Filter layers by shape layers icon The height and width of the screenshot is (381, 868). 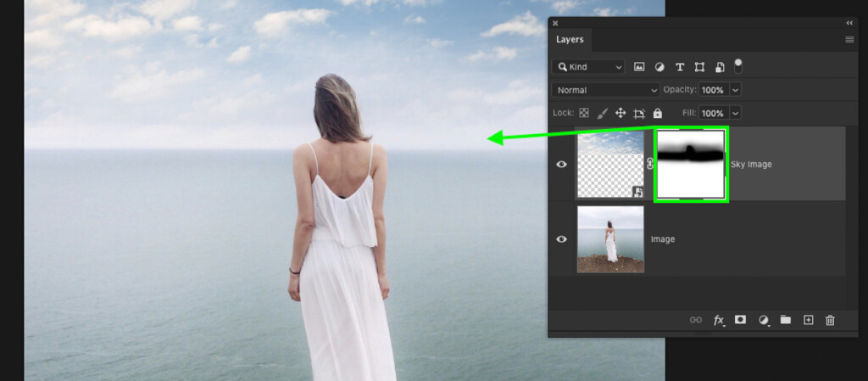[x=699, y=67]
